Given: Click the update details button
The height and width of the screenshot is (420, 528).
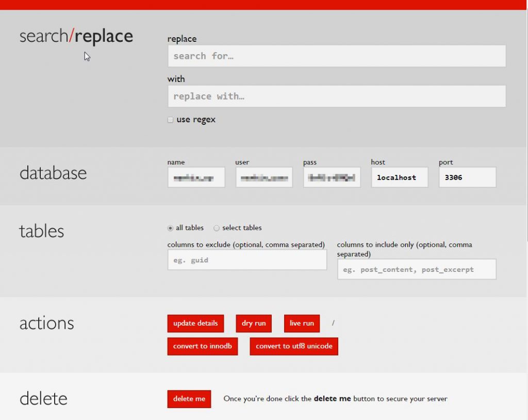Looking at the screenshot, I should tap(195, 324).
